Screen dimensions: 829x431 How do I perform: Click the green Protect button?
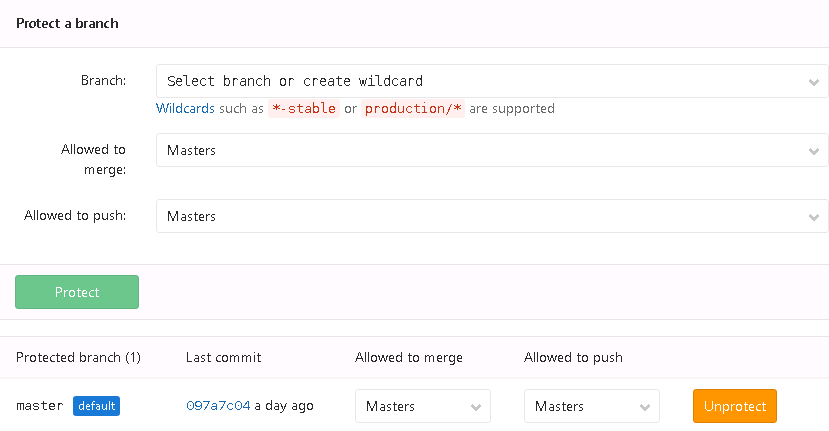[x=77, y=292]
